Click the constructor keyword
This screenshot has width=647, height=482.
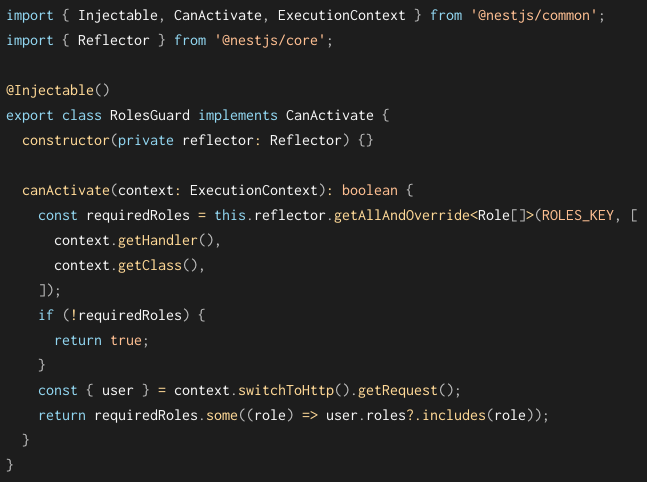66,140
